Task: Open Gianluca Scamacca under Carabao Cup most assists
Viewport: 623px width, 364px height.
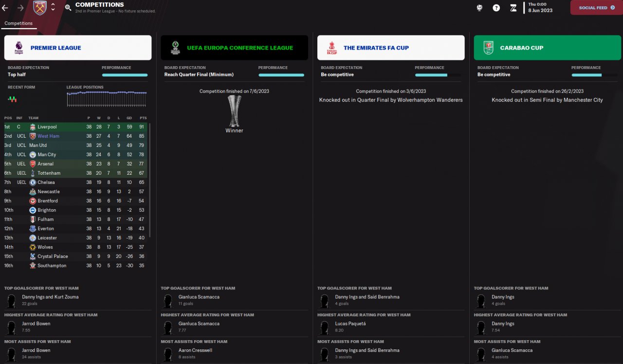Action: coord(512,350)
